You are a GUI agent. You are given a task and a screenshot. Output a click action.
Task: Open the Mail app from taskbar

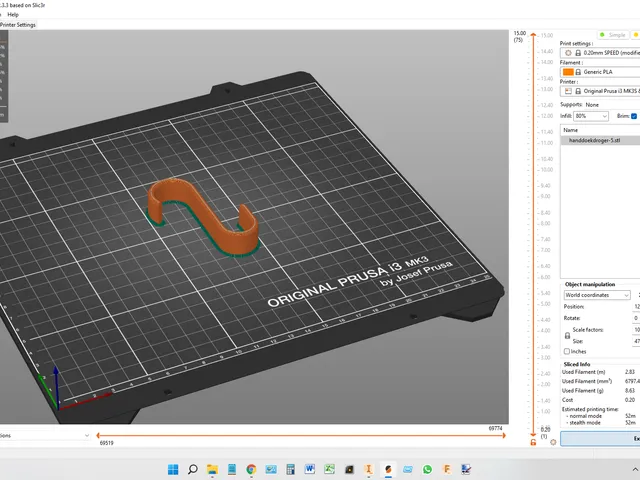(x=408, y=469)
